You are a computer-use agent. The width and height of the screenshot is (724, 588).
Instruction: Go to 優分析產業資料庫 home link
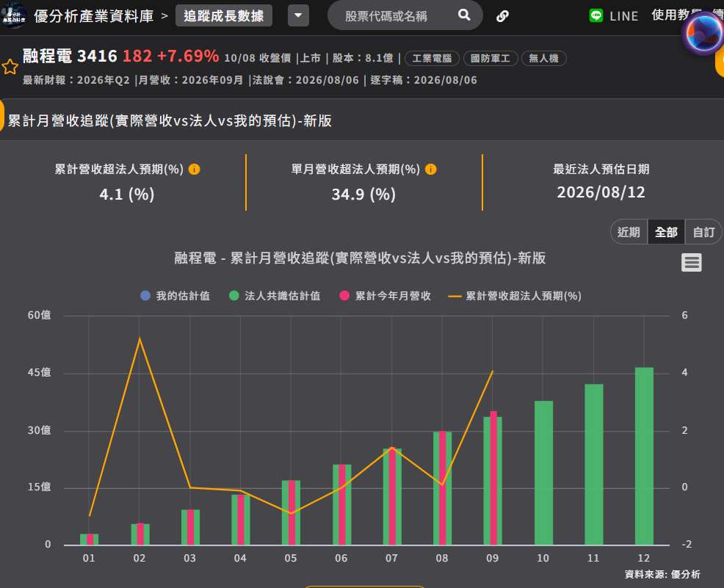tap(94, 16)
